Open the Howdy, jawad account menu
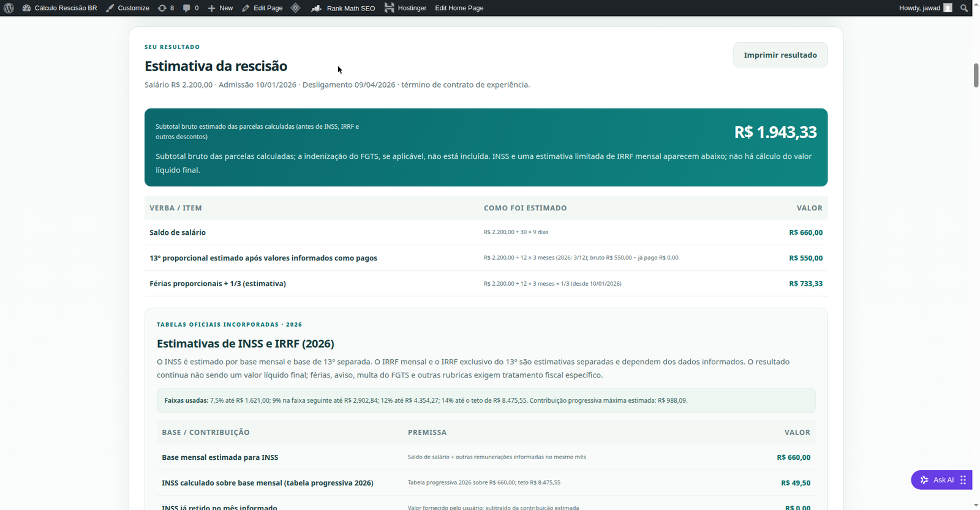 [925, 8]
